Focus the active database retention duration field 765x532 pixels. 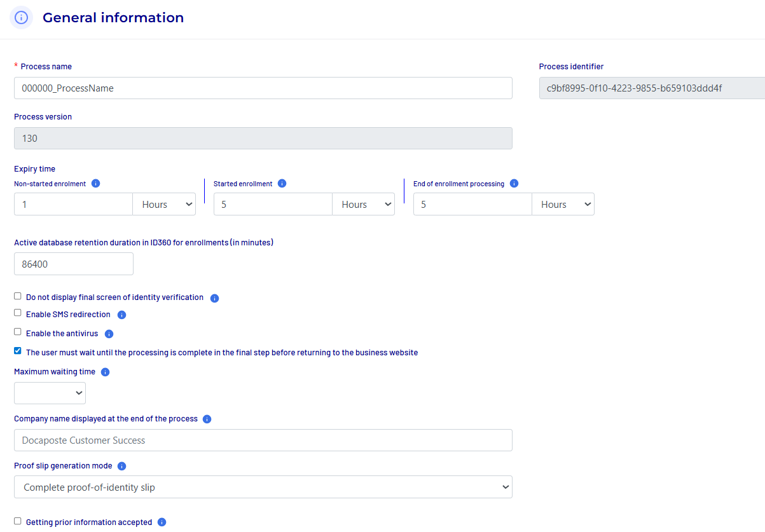click(x=73, y=264)
